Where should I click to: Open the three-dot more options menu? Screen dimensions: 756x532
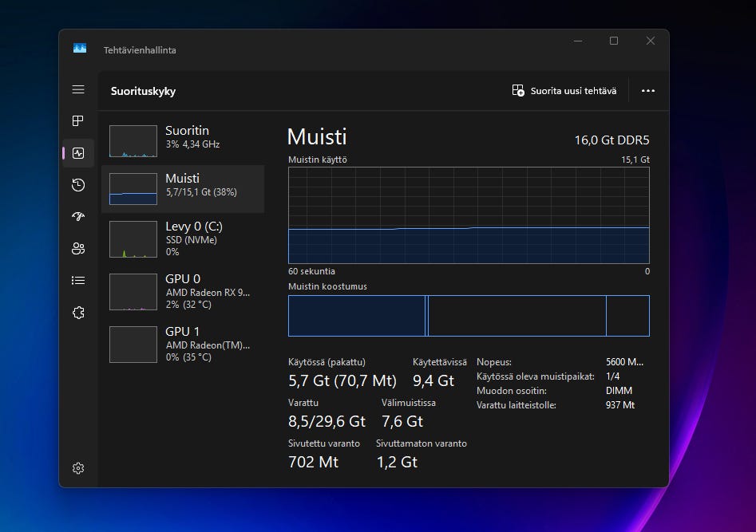(x=648, y=91)
